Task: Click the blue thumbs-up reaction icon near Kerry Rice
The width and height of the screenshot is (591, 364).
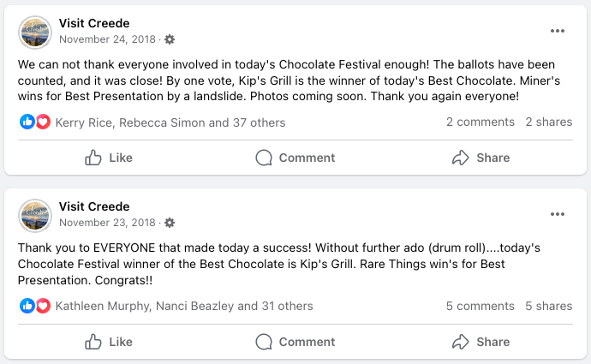Action: (27, 122)
